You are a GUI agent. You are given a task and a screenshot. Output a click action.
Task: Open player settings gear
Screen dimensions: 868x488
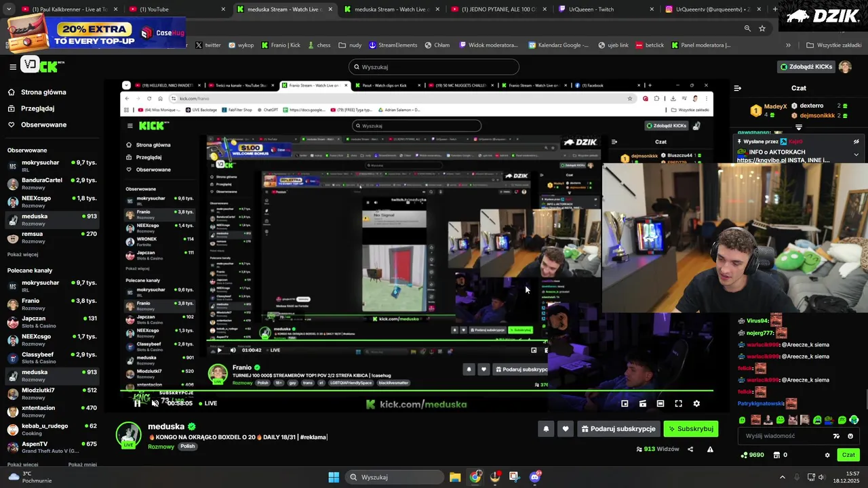696,403
